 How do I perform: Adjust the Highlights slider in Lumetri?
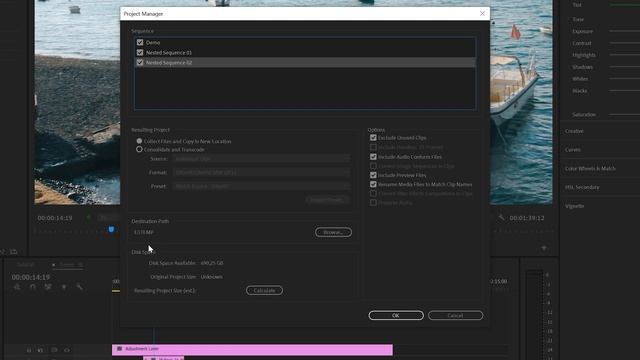(624, 55)
